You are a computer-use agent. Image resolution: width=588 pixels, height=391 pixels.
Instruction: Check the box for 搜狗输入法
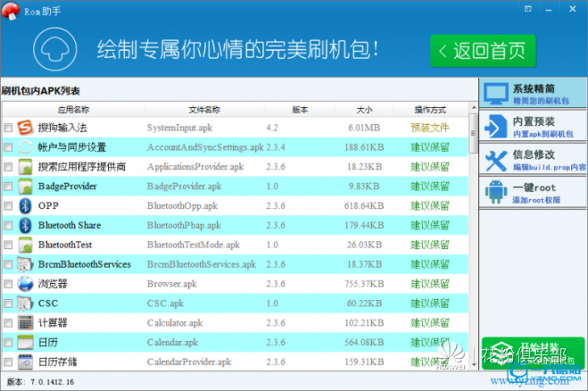(x=8, y=128)
